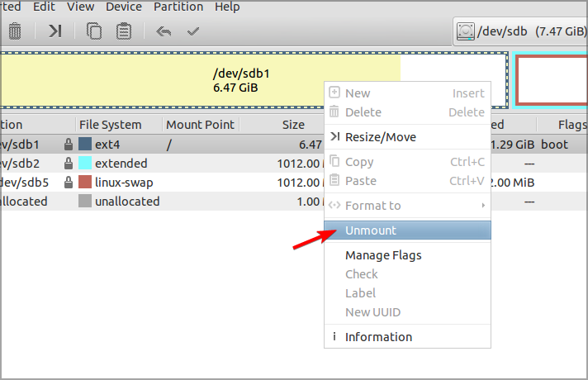
Task: Select Information in the context menu
Action: click(x=378, y=337)
